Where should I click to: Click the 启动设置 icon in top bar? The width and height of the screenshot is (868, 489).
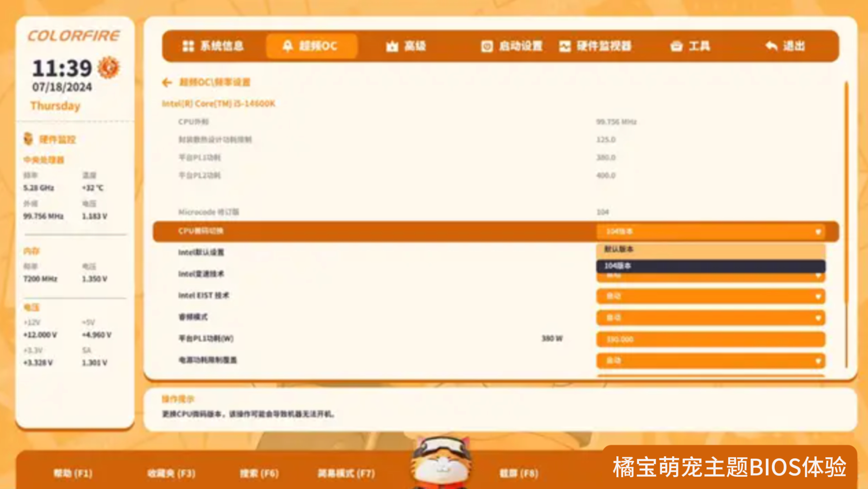coord(486,46)
